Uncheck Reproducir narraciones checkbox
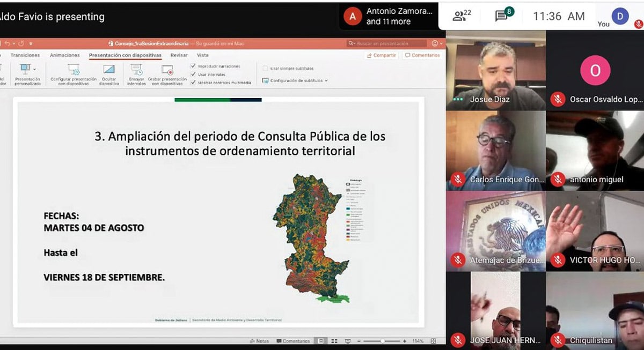This screenshot has width=644, height=350. [x=193, y=66]
